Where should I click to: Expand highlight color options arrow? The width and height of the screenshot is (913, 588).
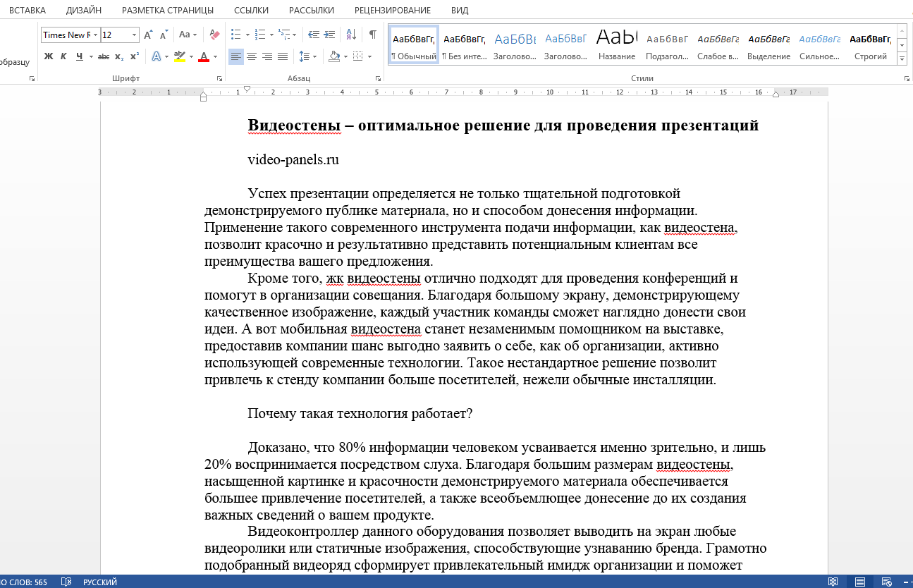(x=190, y=56)
